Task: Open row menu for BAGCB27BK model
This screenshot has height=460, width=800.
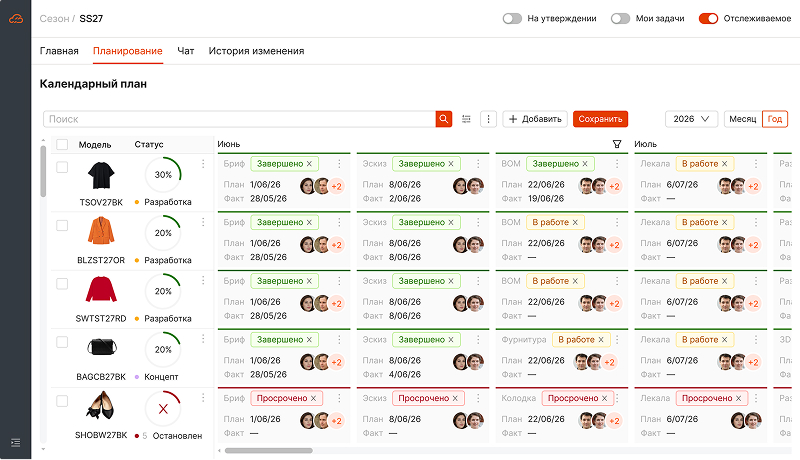Action: (203, 339)
